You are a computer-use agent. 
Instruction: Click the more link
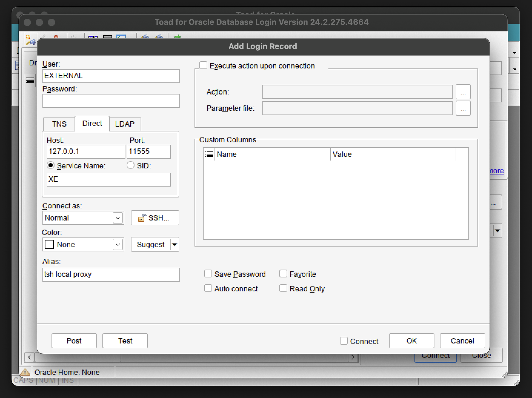click(x=496, y=171)
